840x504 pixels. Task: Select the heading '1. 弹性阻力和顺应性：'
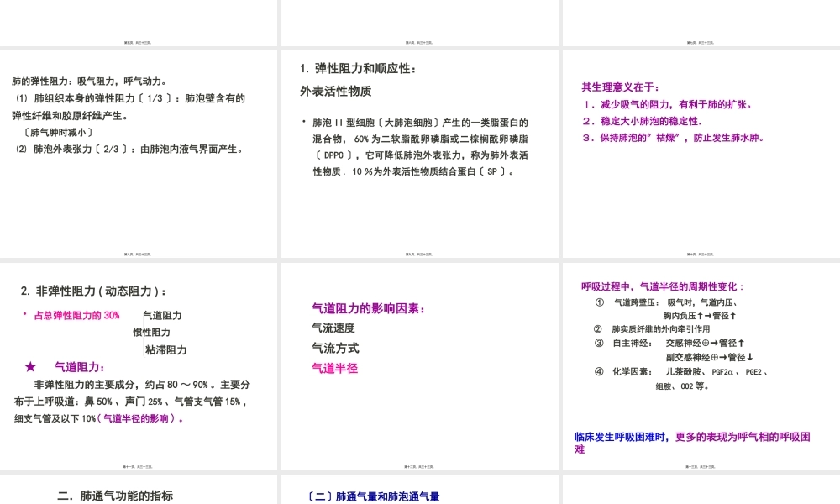coord(359,69)
